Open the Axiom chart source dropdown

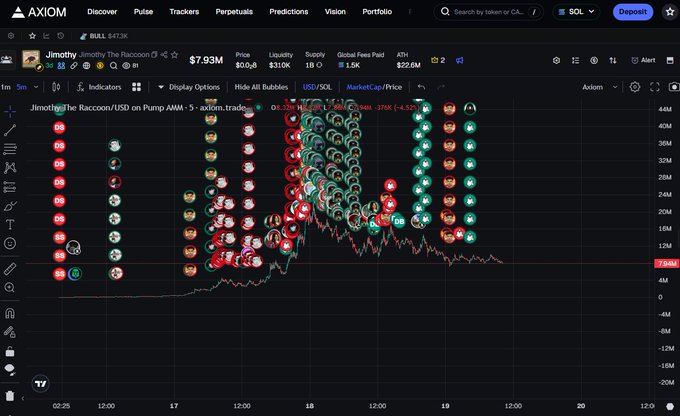pyautogui.click(x=600, y=87)
